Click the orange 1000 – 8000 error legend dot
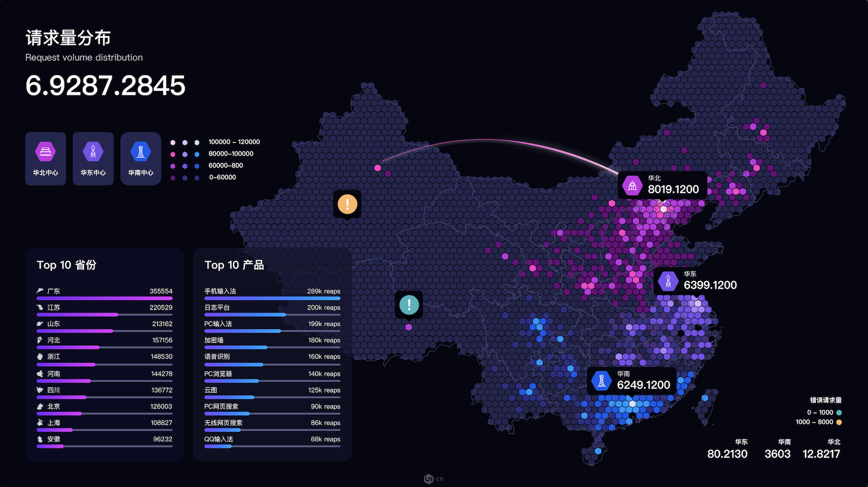868x487 pixels. [x=839, y=422]
